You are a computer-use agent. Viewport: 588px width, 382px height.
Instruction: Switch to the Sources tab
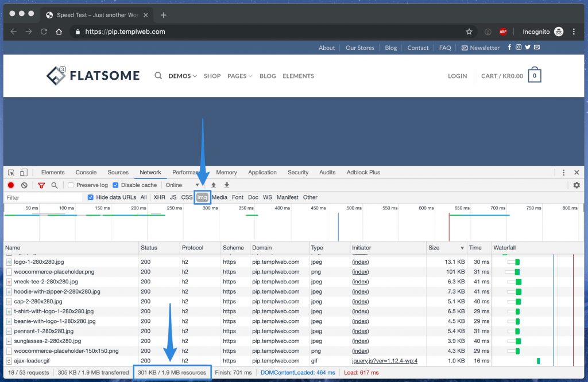coord(118,172)
